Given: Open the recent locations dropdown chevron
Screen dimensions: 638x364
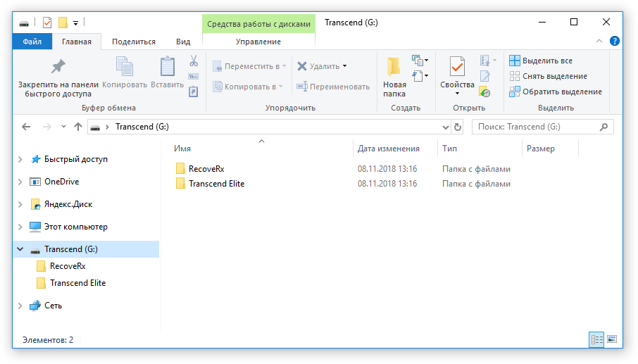Looking at the screenshot, I should (63, 127).
